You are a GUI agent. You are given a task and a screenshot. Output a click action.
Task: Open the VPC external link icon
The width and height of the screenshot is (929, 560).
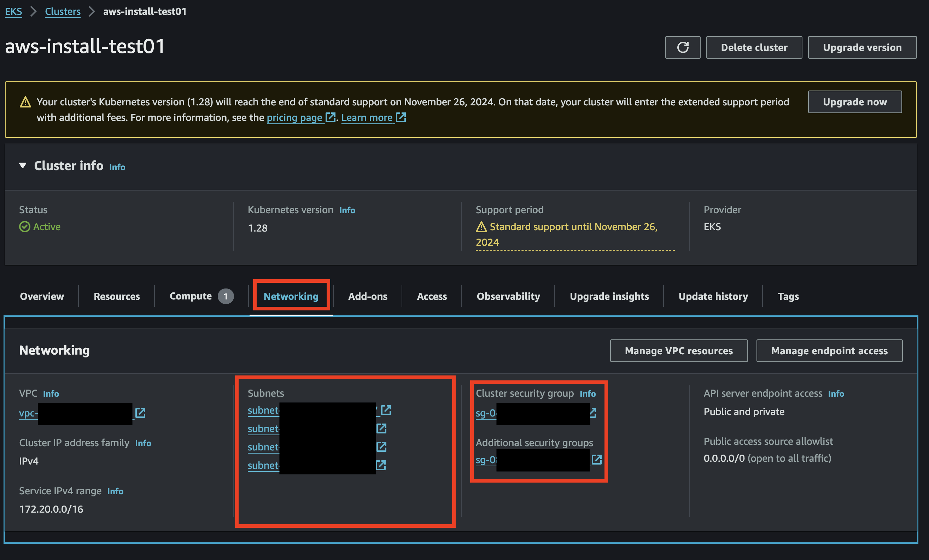[x=140, y=413]
